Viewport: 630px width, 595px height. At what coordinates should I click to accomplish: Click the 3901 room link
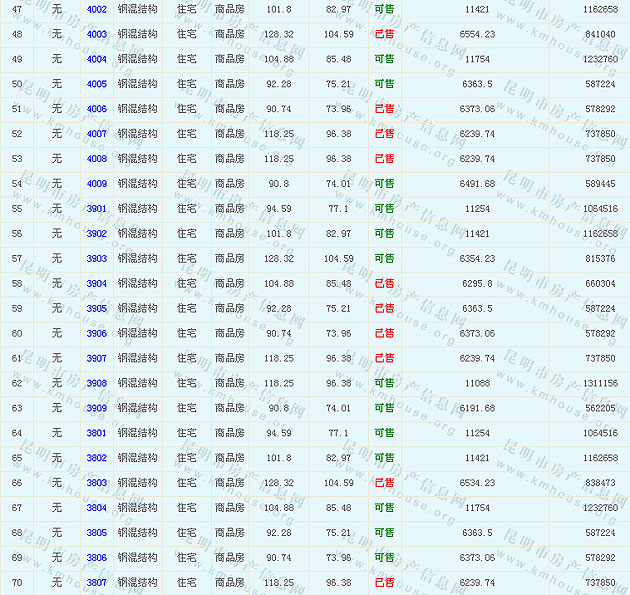tap(97, 209)
